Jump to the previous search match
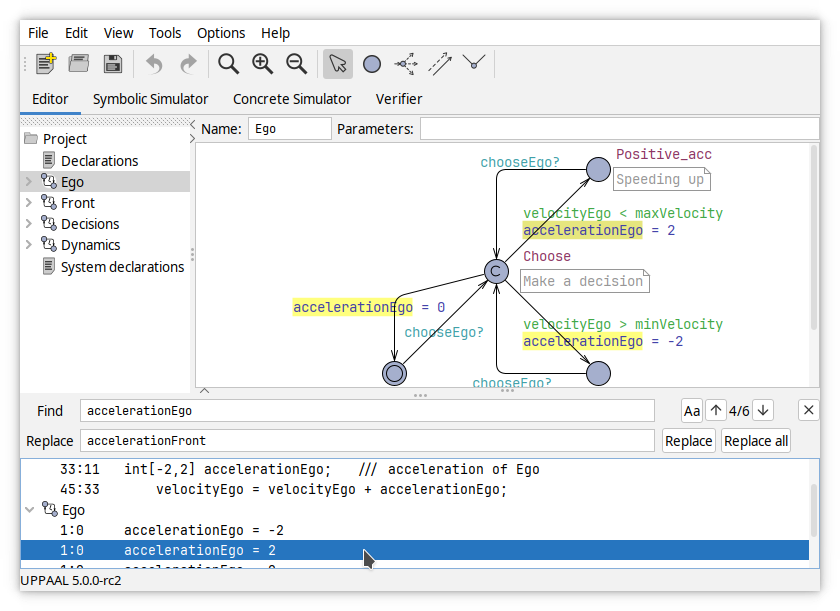Screen dimensions: 840x611 716,411
